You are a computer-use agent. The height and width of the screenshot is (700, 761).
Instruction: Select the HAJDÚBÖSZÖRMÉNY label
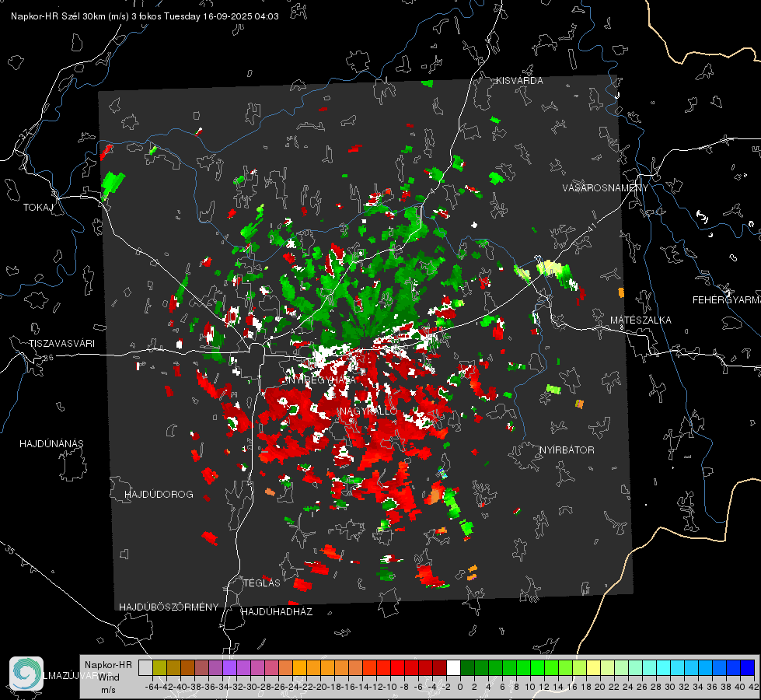pos(169,607)
